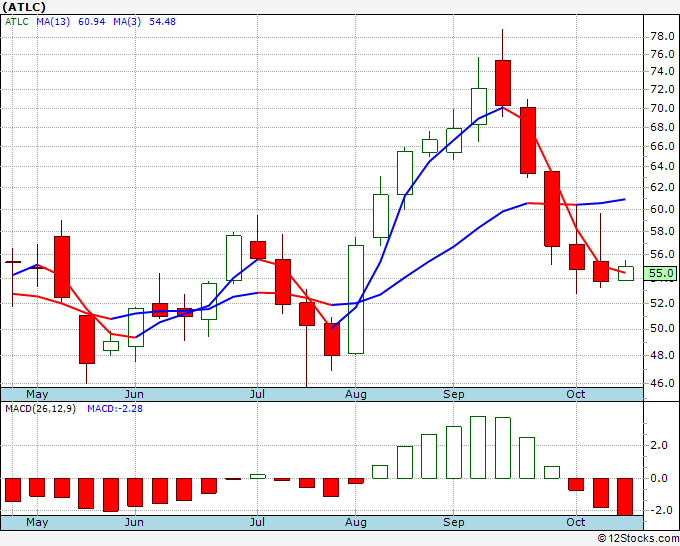This screenshot has width=680, height=546.
Task: Select the MA(13) legend label
Action: click(53, 22)
